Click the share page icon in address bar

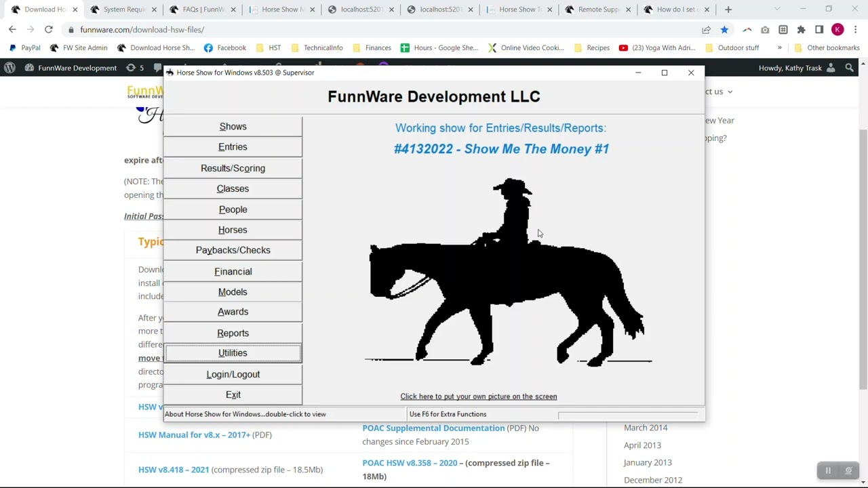point(706,30)
